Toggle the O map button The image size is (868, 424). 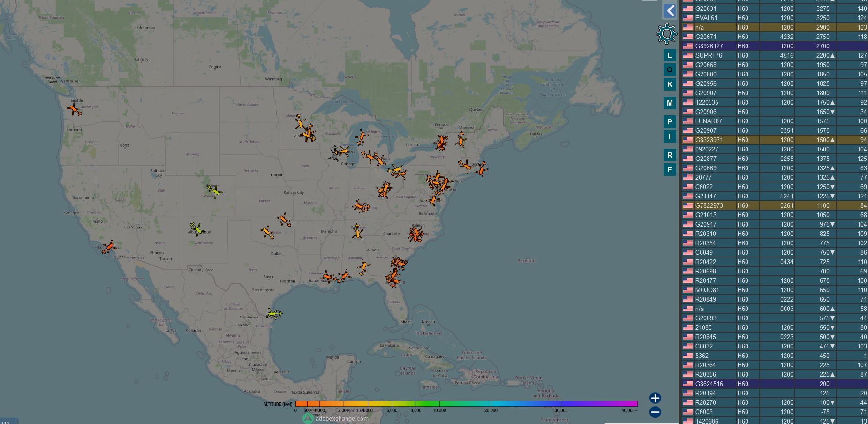(x=670, y=70)
